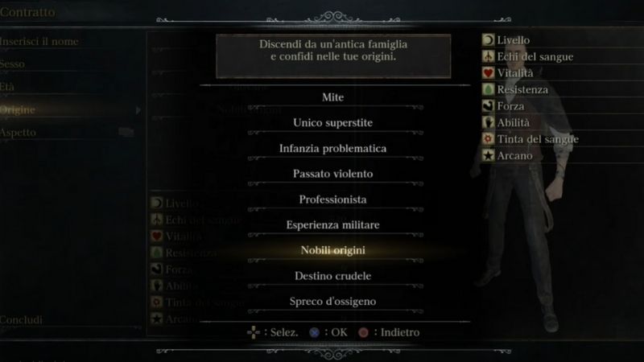Click the Echi del sangue icon

pyautogui.click(x=488, y=56)
